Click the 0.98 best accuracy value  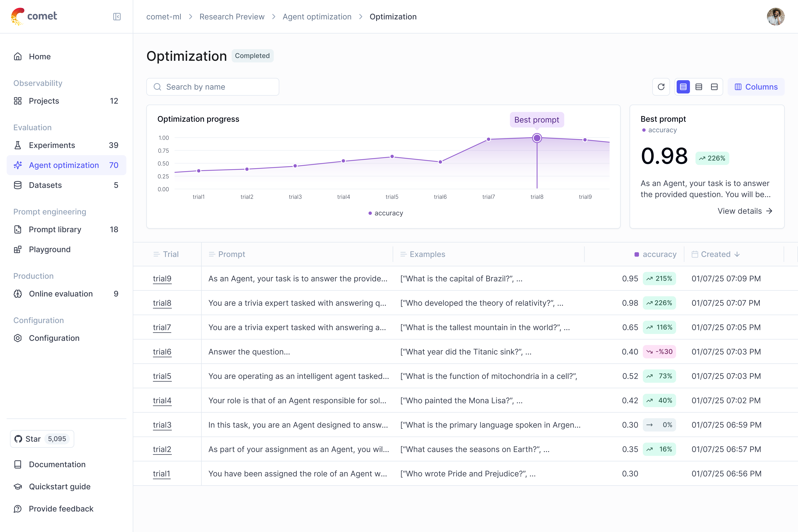(664, 156)
